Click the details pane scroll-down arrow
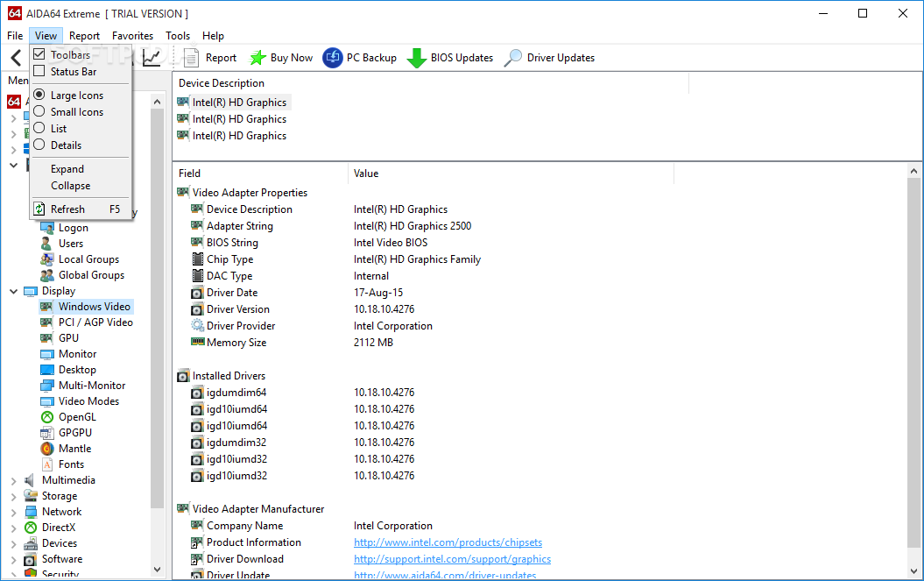924x581 pixels. coord(913,571)
